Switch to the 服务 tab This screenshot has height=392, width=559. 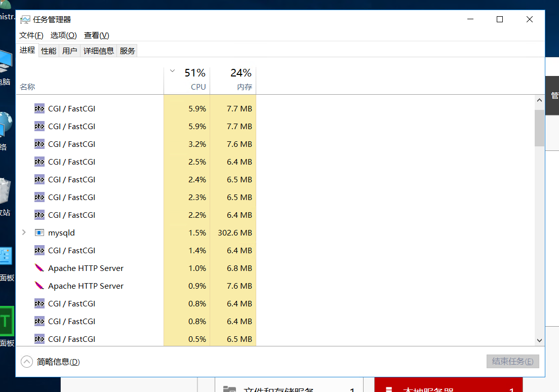(x=127, y=51)
